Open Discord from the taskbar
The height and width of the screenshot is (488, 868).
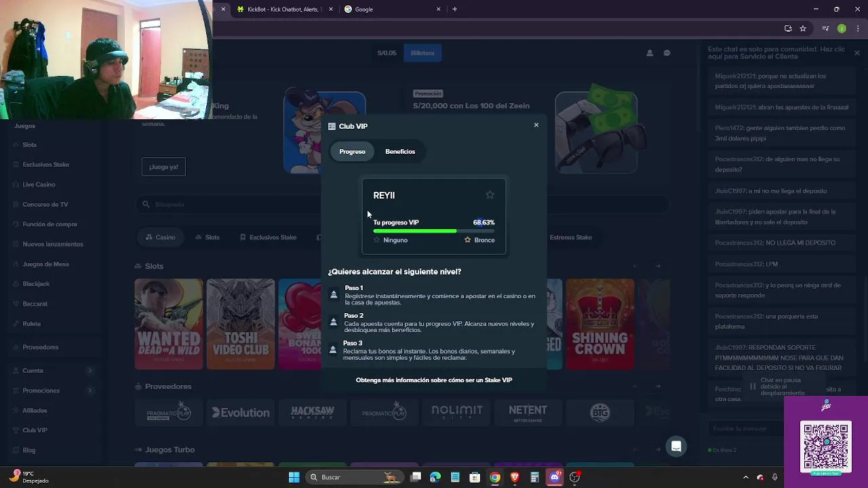pyautogui.click(x=555, y=477)
